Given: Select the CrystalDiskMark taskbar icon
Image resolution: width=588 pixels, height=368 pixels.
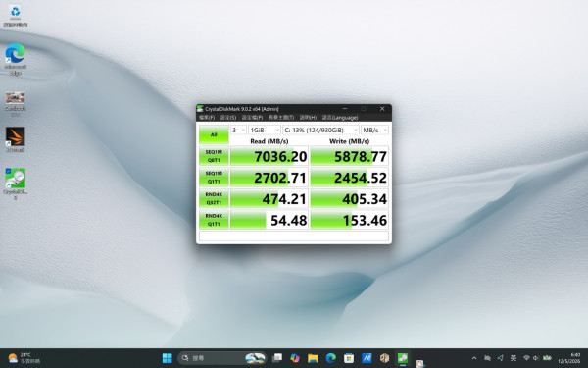Looking at the screenshot, I should click(x=403, y=358).
